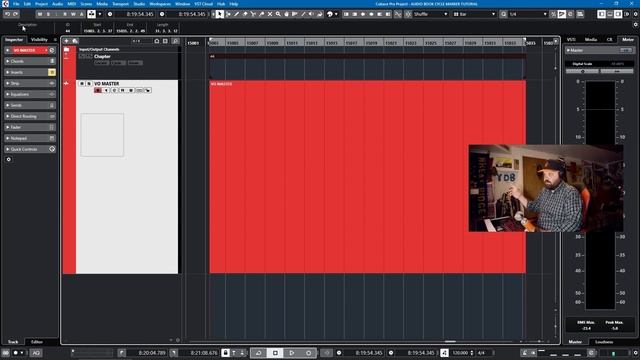Open the Bar grid type dropdown
640x360 pixels.
pos(474,14)
